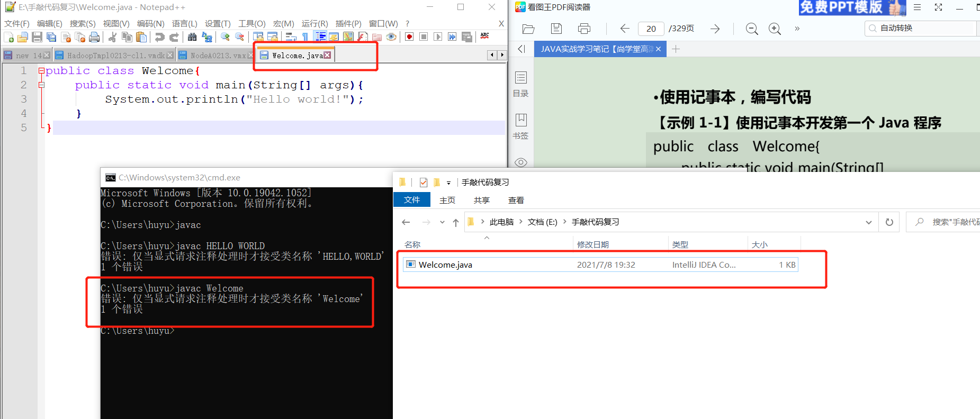The height and width of the screenshot is (419, 980).
Task: Select the Welcome.java file in Explorer
Action: click(600, 265)
